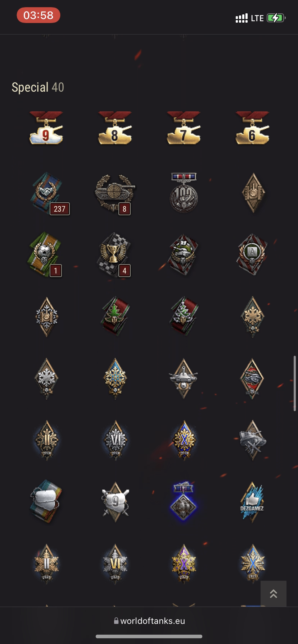298x644 pixels.
Task: Open the tank crosshair medal with count 8
Action: click(115, 193)
